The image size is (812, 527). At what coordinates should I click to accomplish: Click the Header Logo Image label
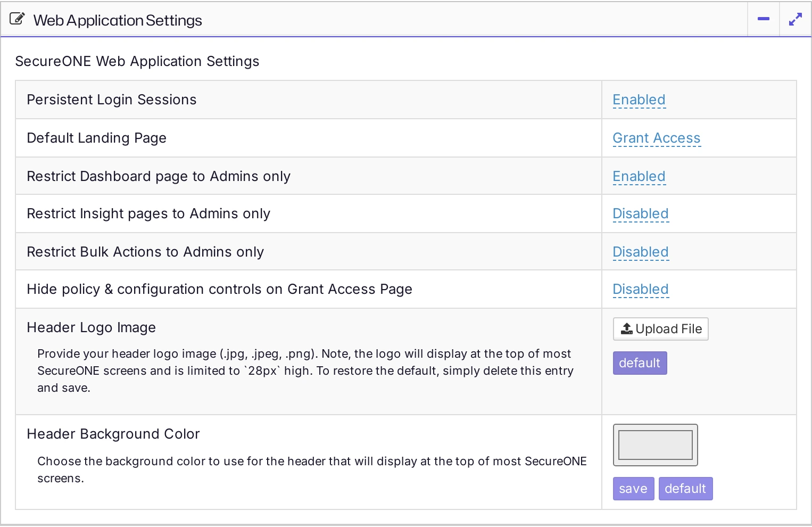coord(92,328)
